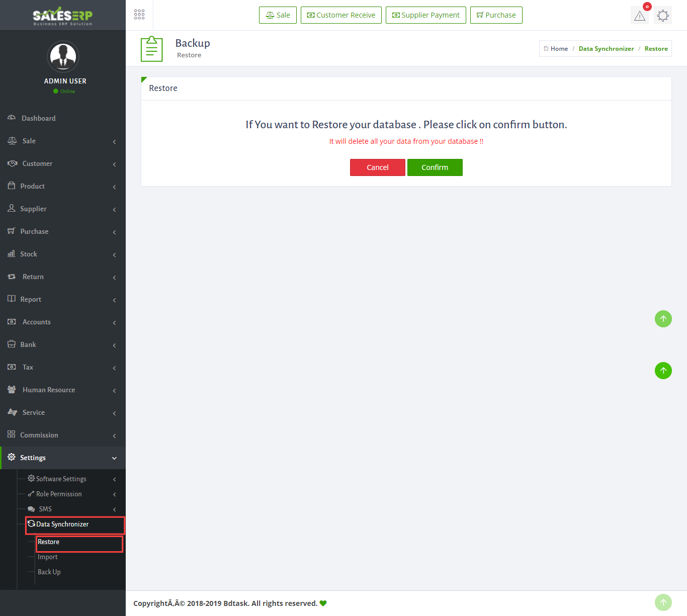Expand the Sale menu chevron
687x616 pixels.
pos(114,141)
